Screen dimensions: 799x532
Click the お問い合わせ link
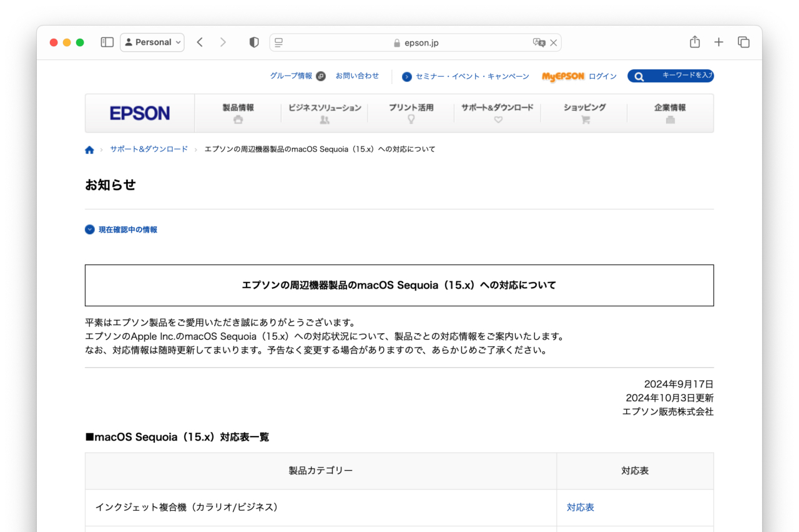coord(357,75)
